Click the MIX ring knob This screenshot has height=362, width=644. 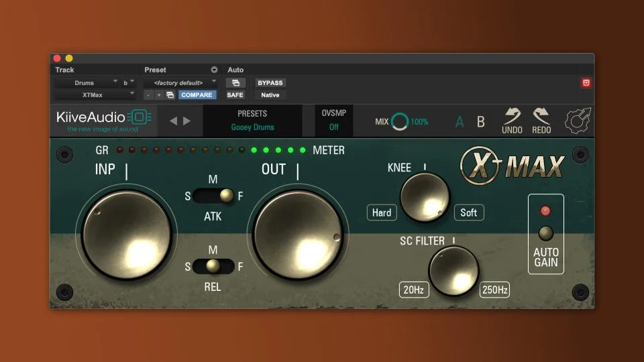pyautogui.click(x=399, y=122)
